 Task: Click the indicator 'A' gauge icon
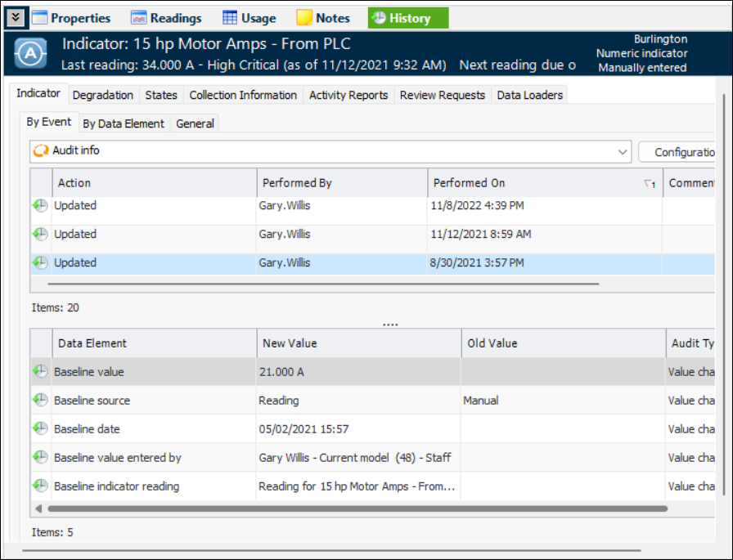(30, 54)
